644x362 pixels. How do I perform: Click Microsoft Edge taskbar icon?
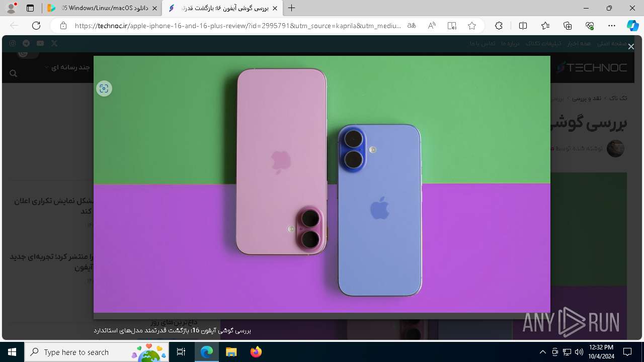[207, 352]
